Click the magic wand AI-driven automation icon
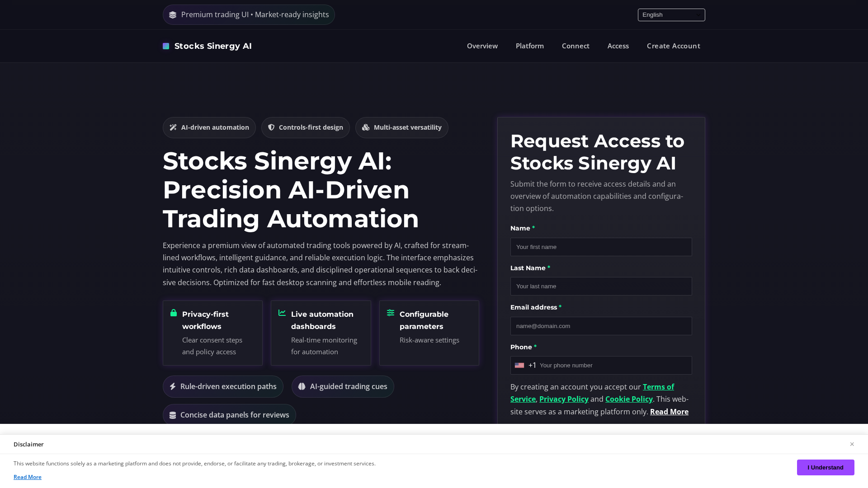868x488 pixels. tap(173, 127)
